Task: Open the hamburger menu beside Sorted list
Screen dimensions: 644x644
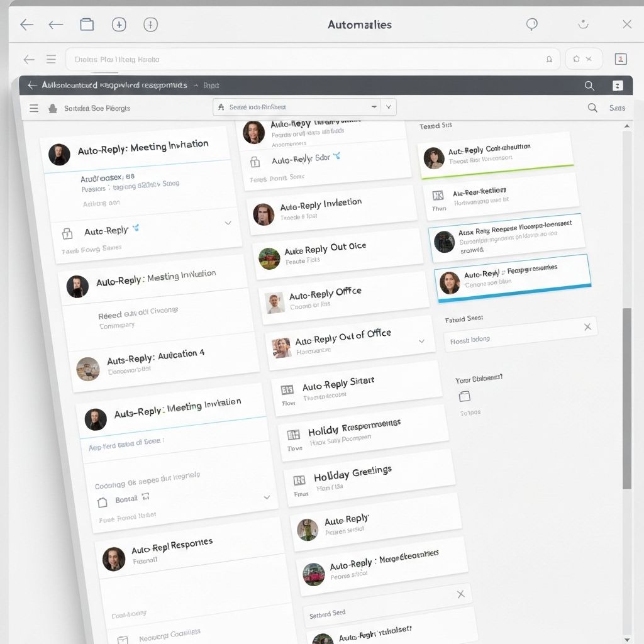Action: (34, 108)
